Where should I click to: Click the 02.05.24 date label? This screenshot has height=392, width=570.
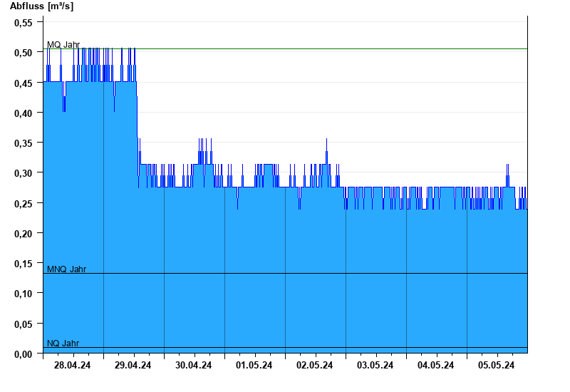[x=315, y=366]
